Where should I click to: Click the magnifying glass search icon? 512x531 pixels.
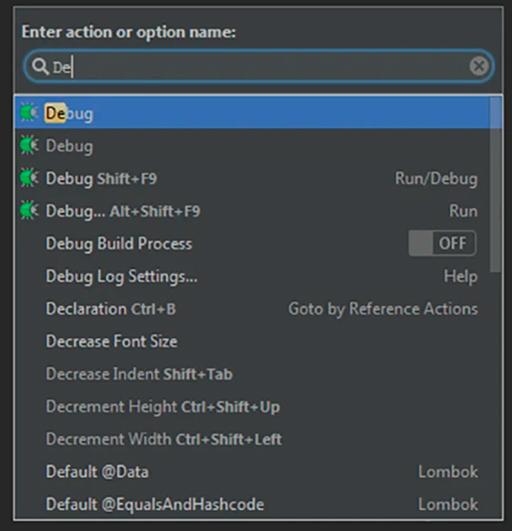(x=40, y=66)
